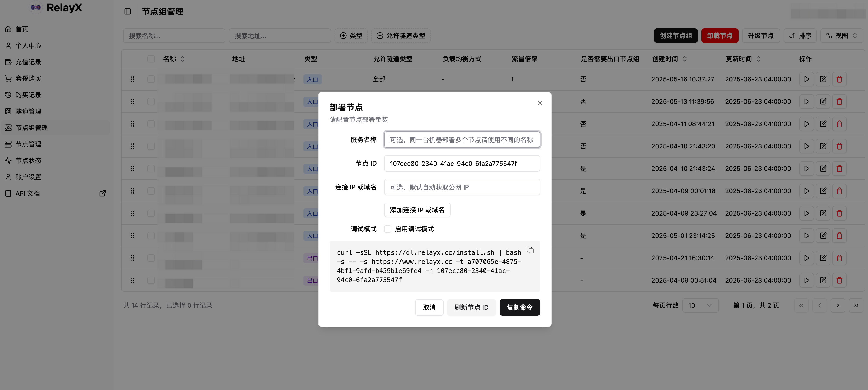Expand the 视图 view options dropdown
Viewport: 868px width, 390px height.
[x=841, y=36]
